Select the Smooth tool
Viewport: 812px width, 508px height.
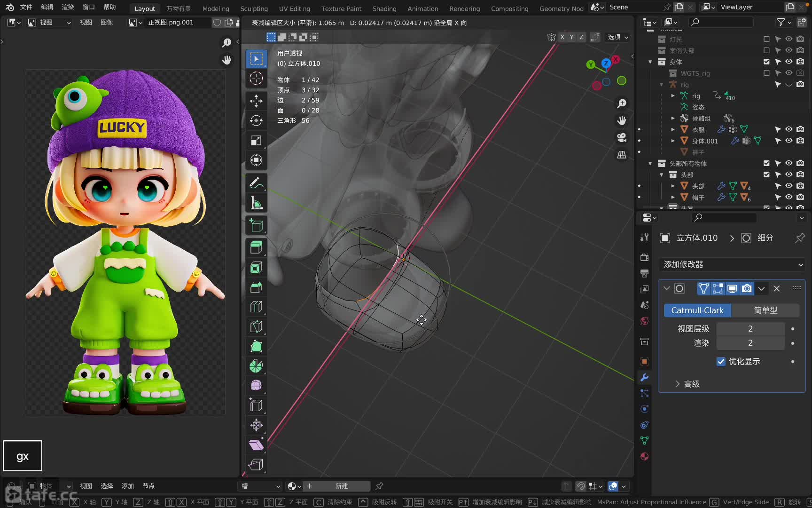(256, 386)
